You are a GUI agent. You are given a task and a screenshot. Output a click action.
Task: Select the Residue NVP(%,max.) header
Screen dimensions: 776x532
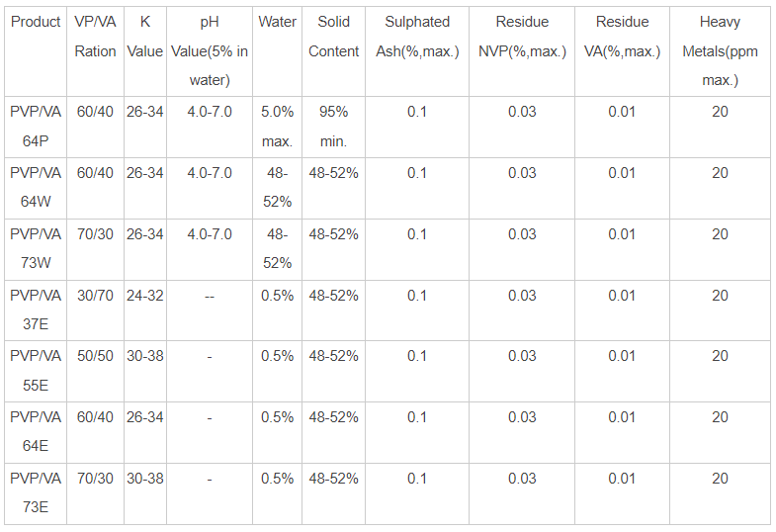tap(522, 37)
